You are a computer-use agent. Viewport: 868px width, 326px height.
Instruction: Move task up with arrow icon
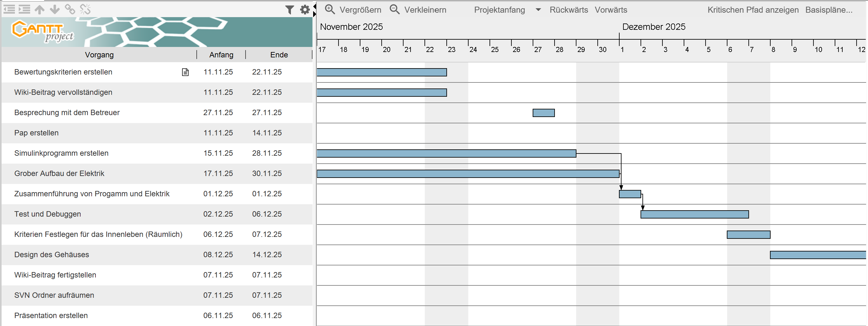39,10
